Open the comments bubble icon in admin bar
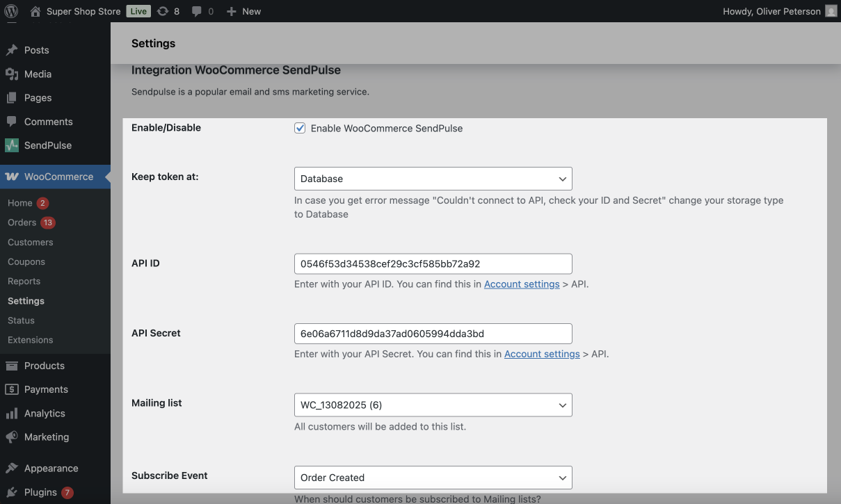This screenshot has width=841, height=504. pyautogui.click(x=196, y=11)
